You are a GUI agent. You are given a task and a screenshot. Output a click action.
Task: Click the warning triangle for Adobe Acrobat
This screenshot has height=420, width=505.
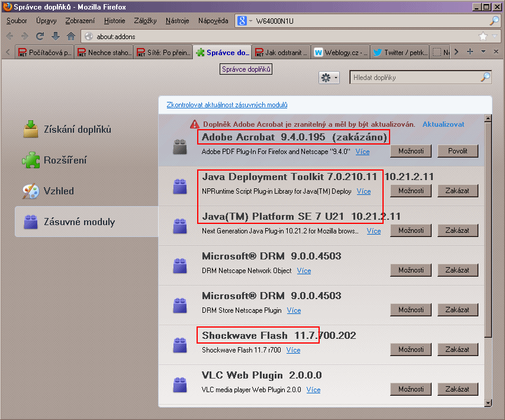[195, 124]
